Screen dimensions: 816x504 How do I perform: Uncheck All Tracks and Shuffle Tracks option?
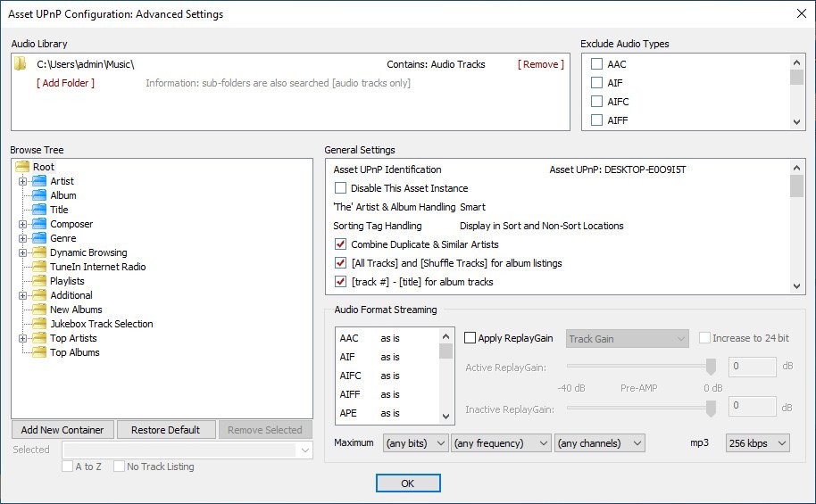pyautogui.click(x=340, y=262)
